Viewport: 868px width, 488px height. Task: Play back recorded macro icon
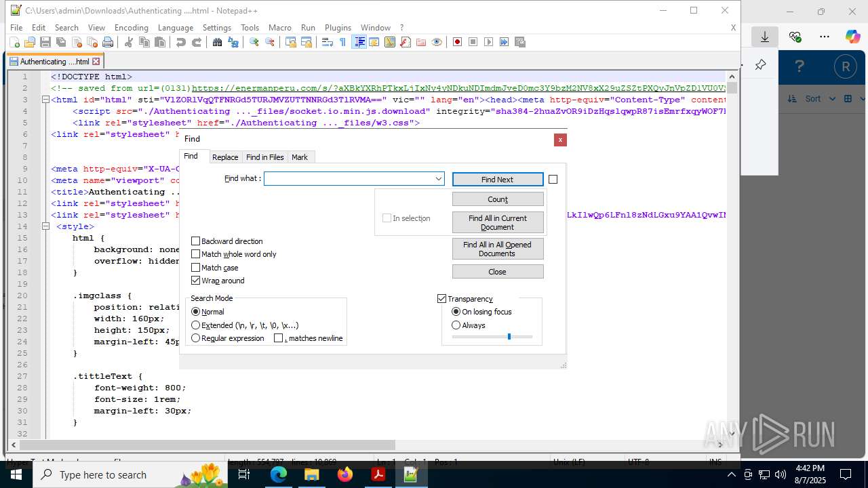pyautogui.click(x=488, y=42)
